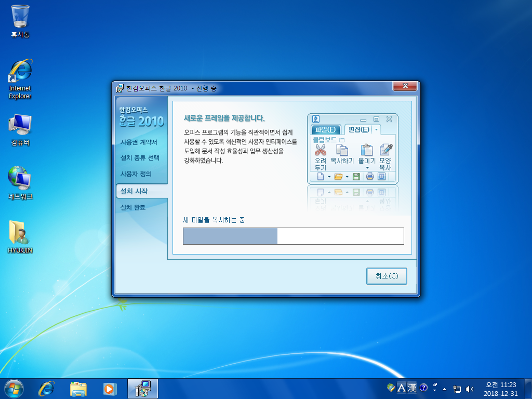Click the installer window title 한컴오피스 한글 2010 - 진행 중

pos(171,88)
